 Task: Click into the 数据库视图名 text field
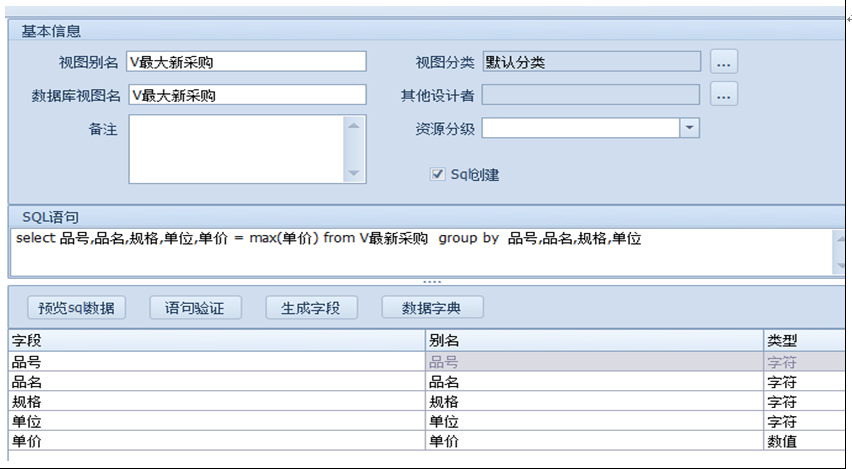247,95
